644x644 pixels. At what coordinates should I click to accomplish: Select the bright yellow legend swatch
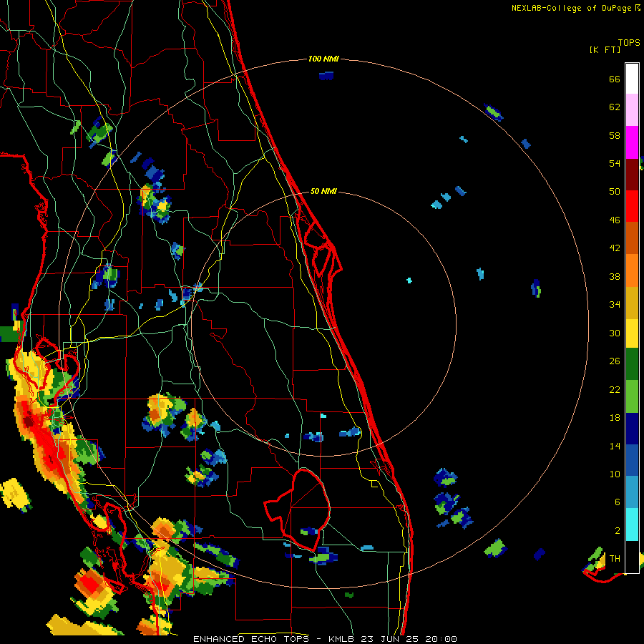[632, 333]
